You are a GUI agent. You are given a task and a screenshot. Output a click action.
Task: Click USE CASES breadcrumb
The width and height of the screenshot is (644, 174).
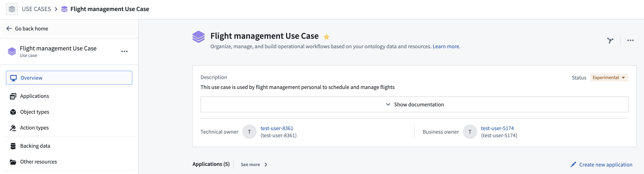(x=36, y=9)
